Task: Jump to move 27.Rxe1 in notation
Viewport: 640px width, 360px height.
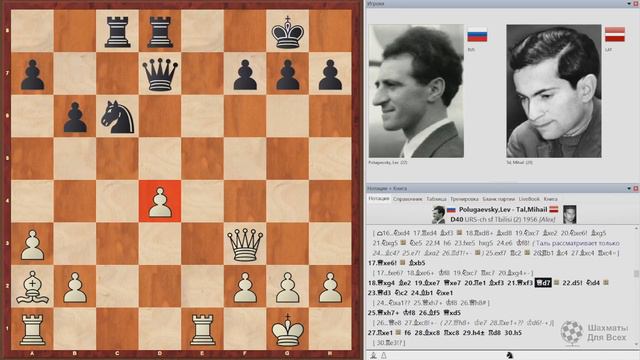Action: pos(381,333)
